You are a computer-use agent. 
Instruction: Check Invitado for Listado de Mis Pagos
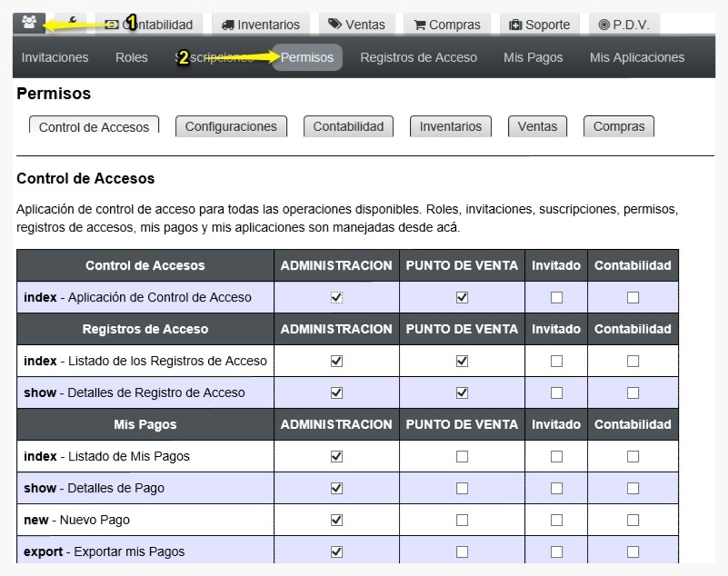[x=556, y=457]
